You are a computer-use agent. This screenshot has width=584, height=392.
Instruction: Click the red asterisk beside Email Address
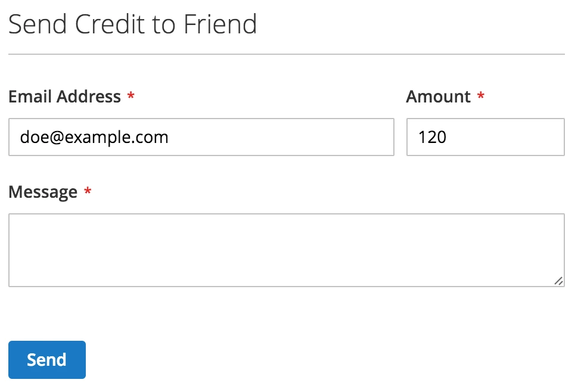tap(132, 97)
